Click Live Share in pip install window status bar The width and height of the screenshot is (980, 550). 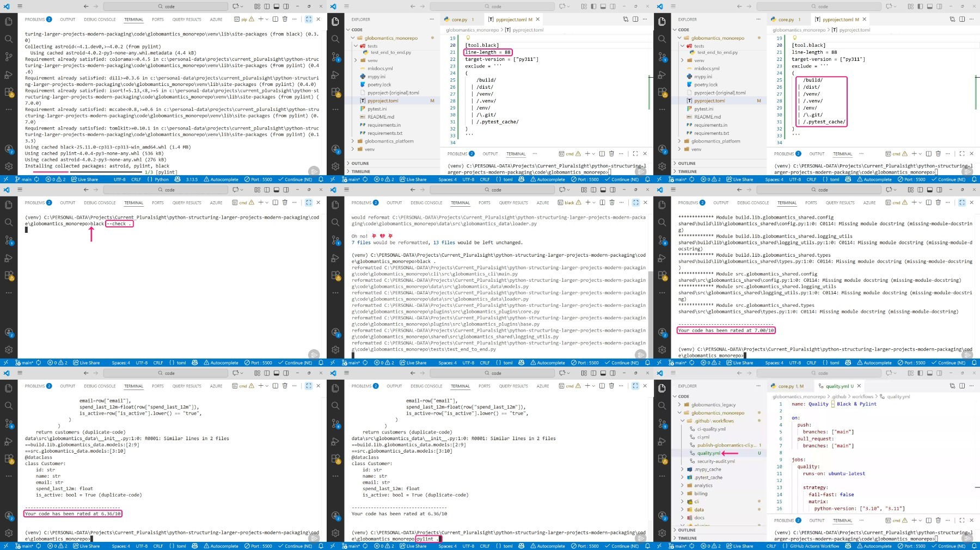point(85,179)
